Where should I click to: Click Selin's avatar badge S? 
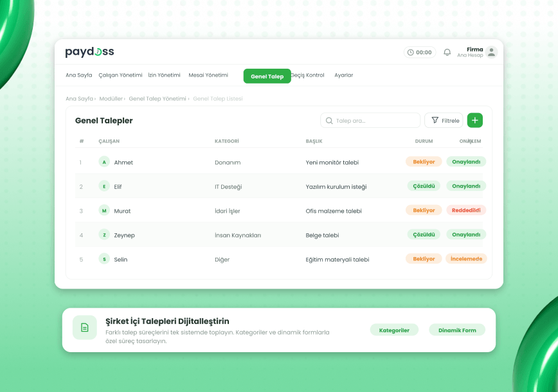(104, 259)
